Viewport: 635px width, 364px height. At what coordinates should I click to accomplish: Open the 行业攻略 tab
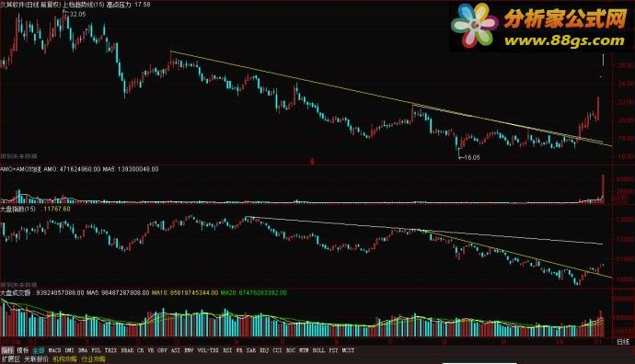pos(93,359)
